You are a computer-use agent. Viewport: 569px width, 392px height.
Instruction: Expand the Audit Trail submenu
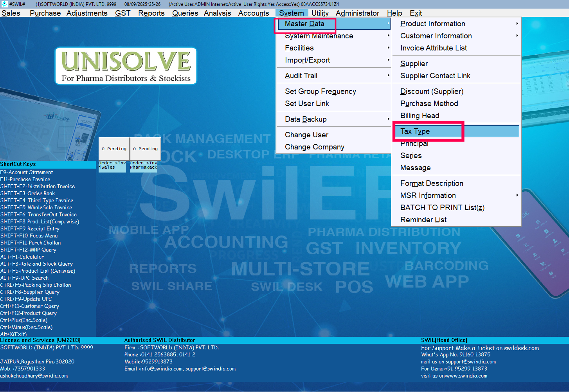tap(334, 76)
